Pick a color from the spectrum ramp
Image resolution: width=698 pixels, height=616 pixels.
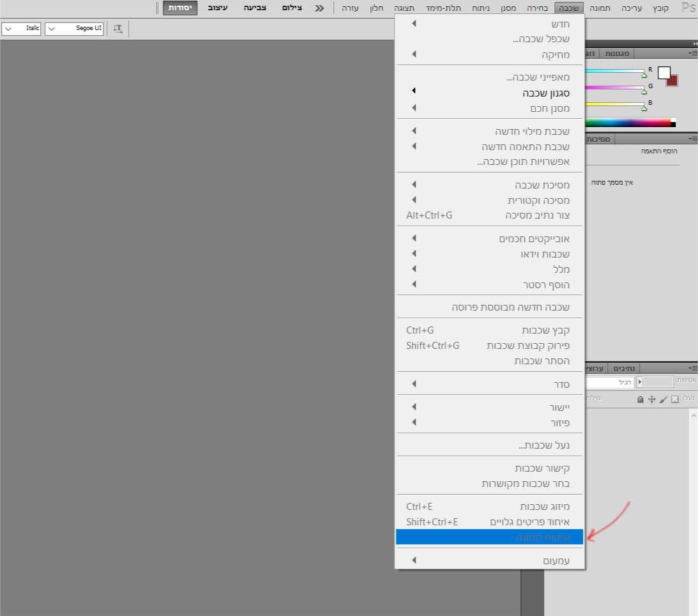coord(630,123)
